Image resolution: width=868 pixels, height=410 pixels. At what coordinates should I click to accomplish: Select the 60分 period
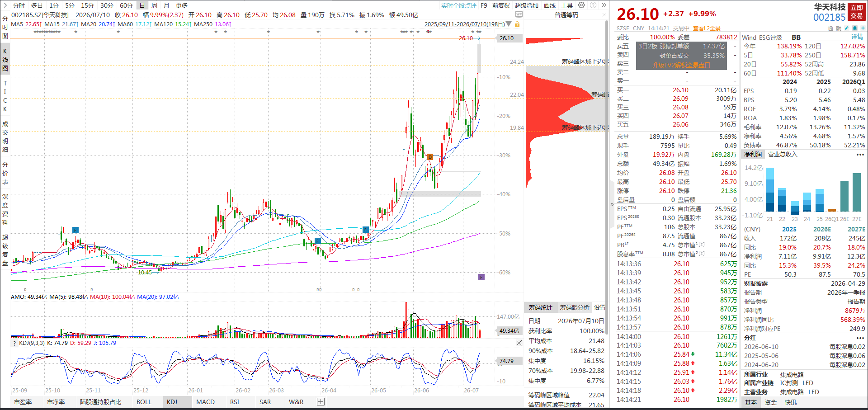click(x=126, y=5)
